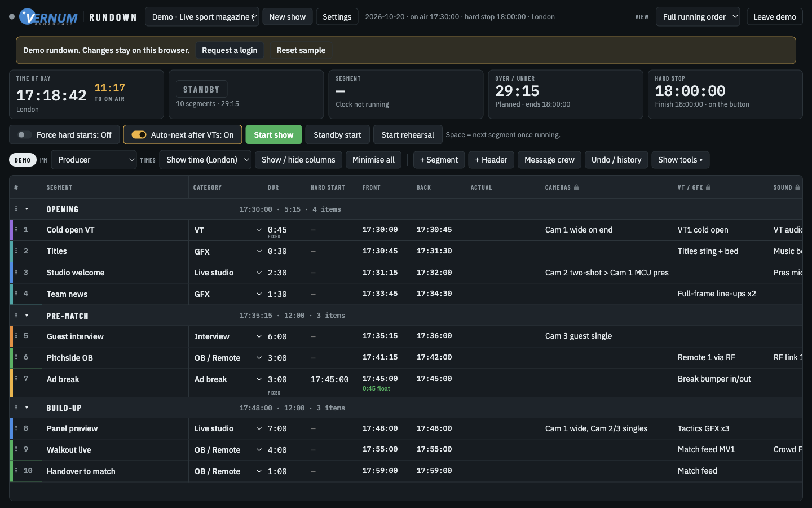Toggle Force hard starts switch
This screenshot has height=508, width=812.
click(24, 135)
